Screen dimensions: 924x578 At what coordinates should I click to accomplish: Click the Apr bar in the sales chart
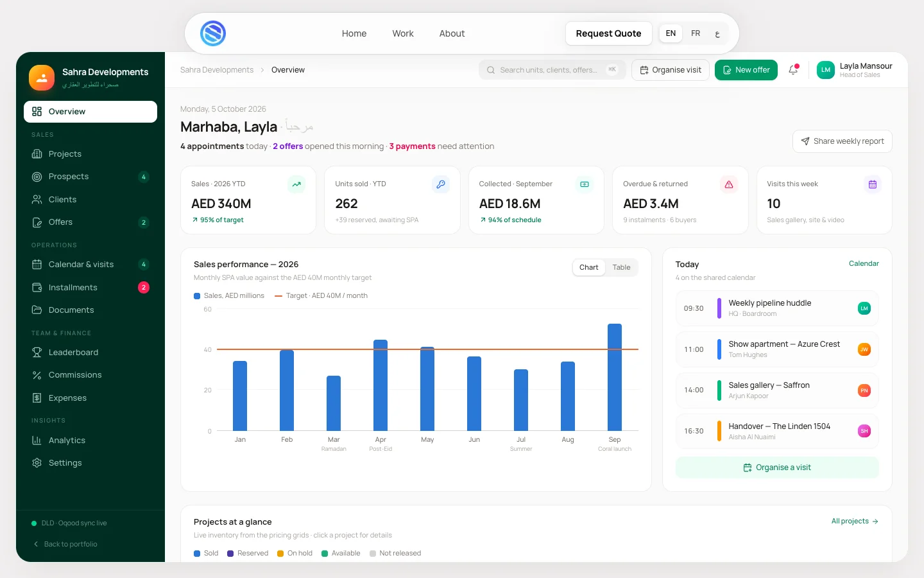click(381, 385)
